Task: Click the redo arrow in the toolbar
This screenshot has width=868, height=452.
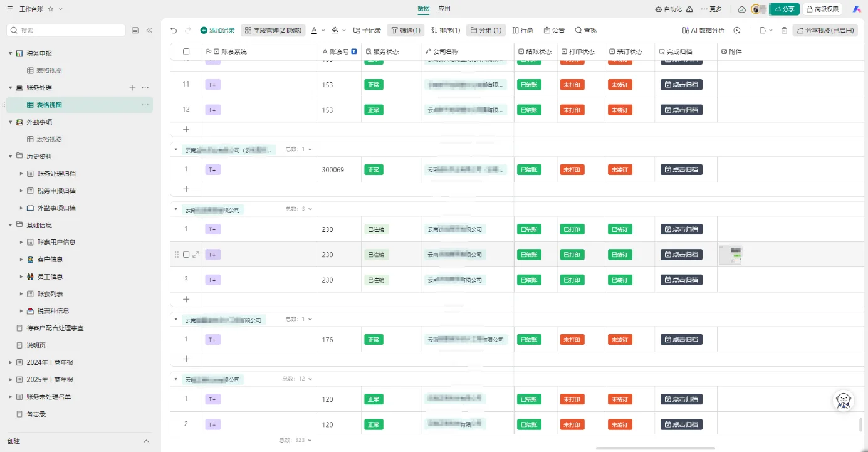Action: 187,30
